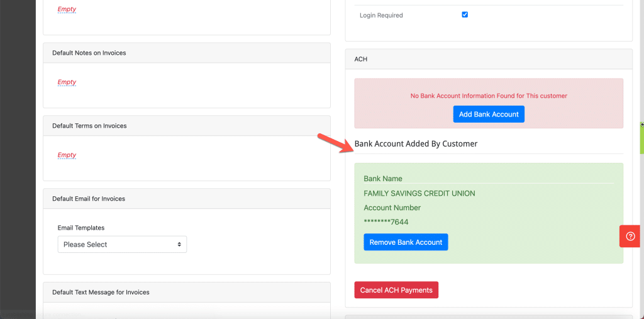Click the Cancel ACH Payments button
The width and height of the screenshot is (644, 319).
point(396,290)
